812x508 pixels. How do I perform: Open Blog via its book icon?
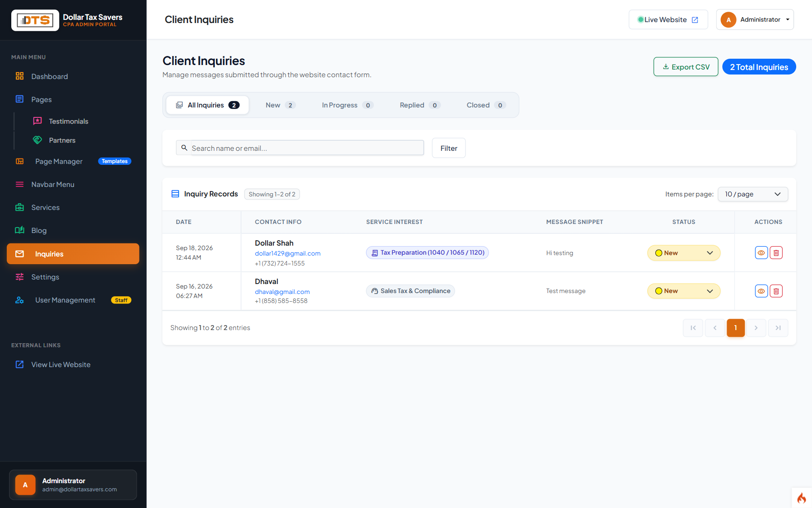coord(19,230)
